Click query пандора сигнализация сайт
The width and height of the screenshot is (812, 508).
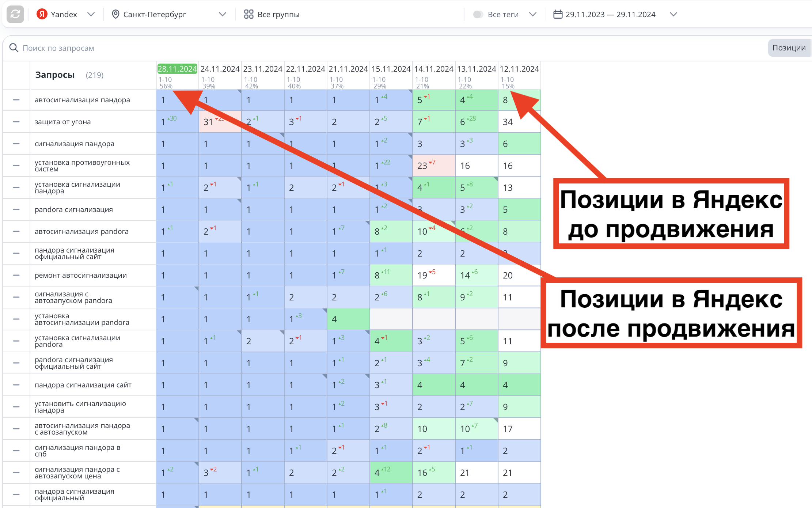click(x=83, y=385)
